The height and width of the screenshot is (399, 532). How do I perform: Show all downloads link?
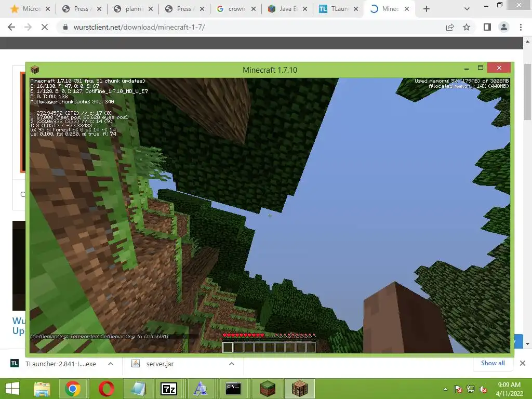pyautogui.click(x=493, y=363)
